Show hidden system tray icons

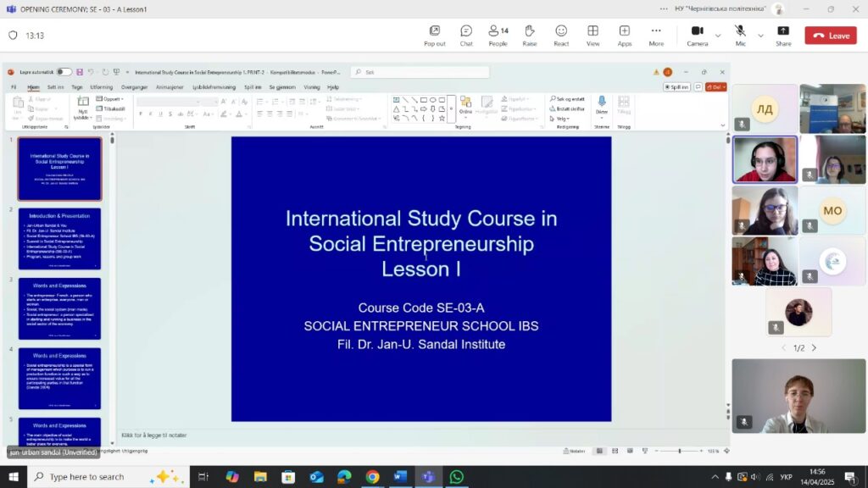(x=715, y=477)
